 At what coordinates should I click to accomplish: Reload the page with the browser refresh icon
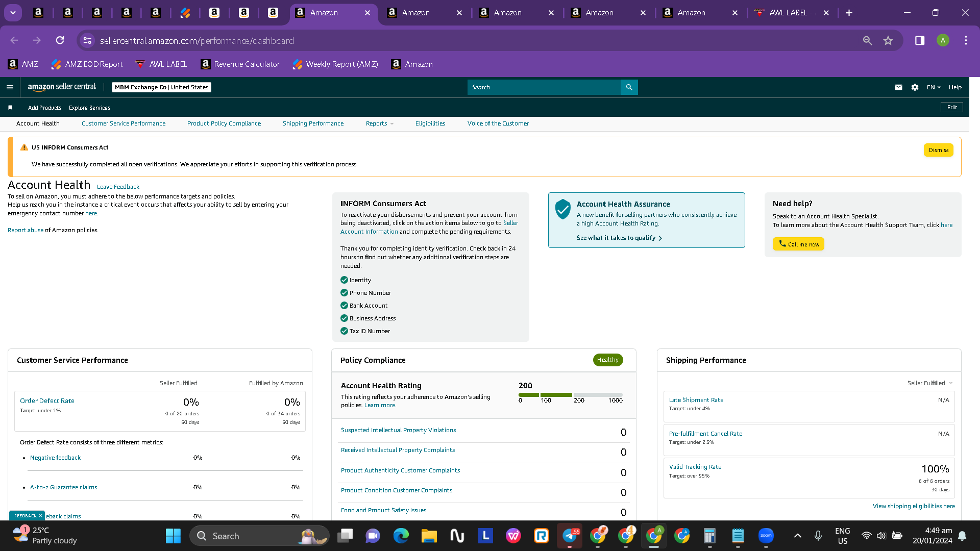click(x=60, y=40)
